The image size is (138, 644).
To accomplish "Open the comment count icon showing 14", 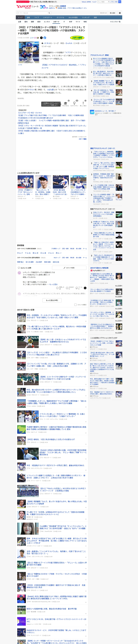I will click(32, 38).
